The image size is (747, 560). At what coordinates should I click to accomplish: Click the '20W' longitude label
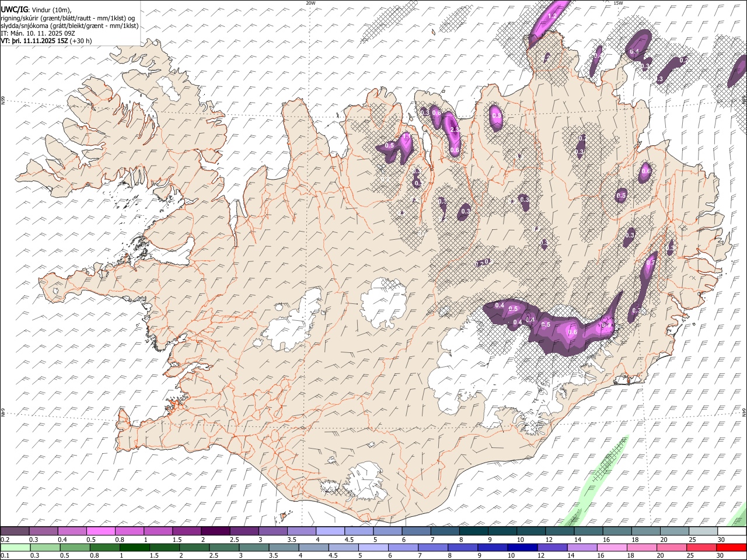[311, 3]
